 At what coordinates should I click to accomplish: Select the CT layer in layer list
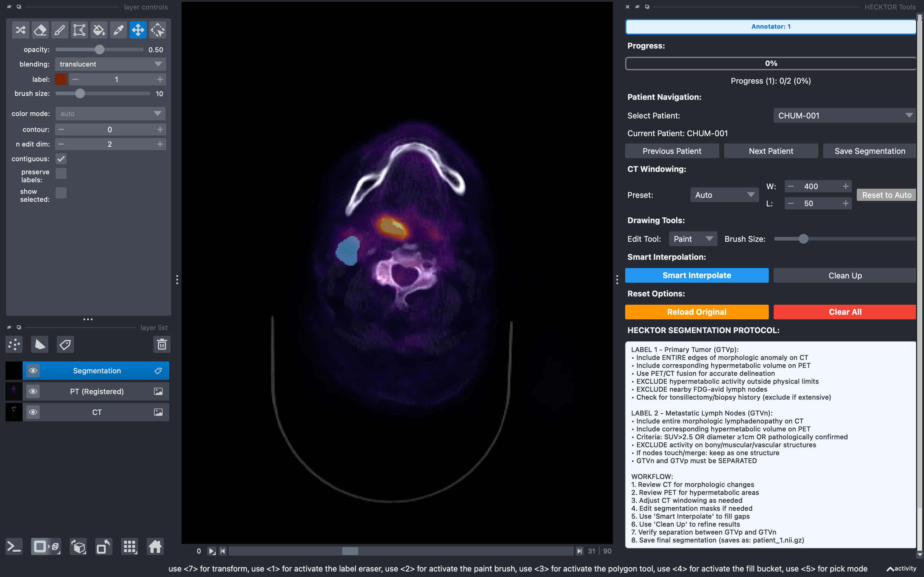click(97, 412)
